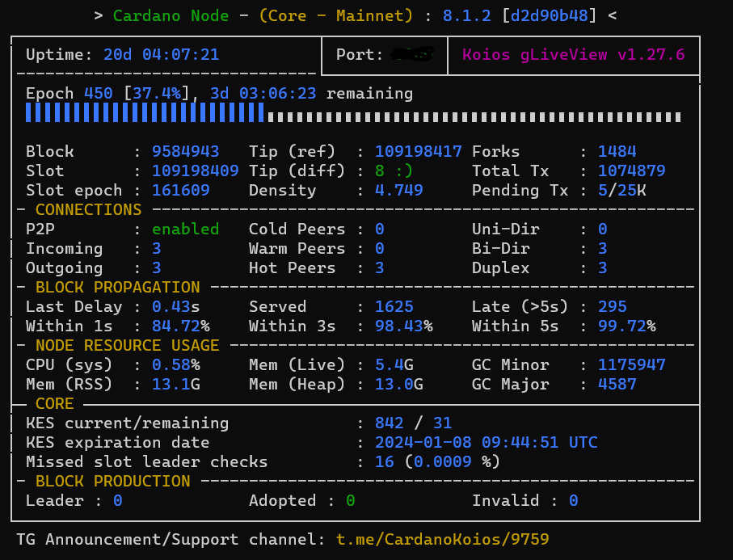Click the Koios gLiveView v1.27.6 label
The image size is (733, 560).
(574, 55)
